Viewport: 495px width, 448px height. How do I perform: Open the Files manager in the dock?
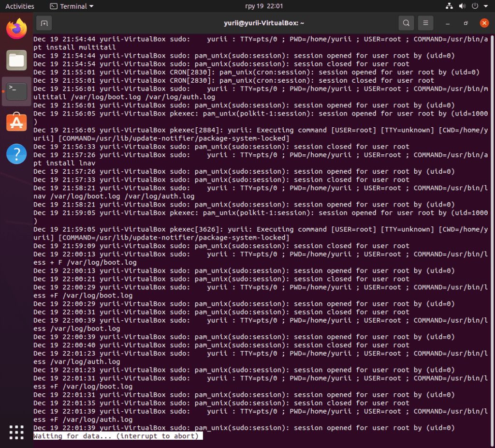[x=16, y=60]
